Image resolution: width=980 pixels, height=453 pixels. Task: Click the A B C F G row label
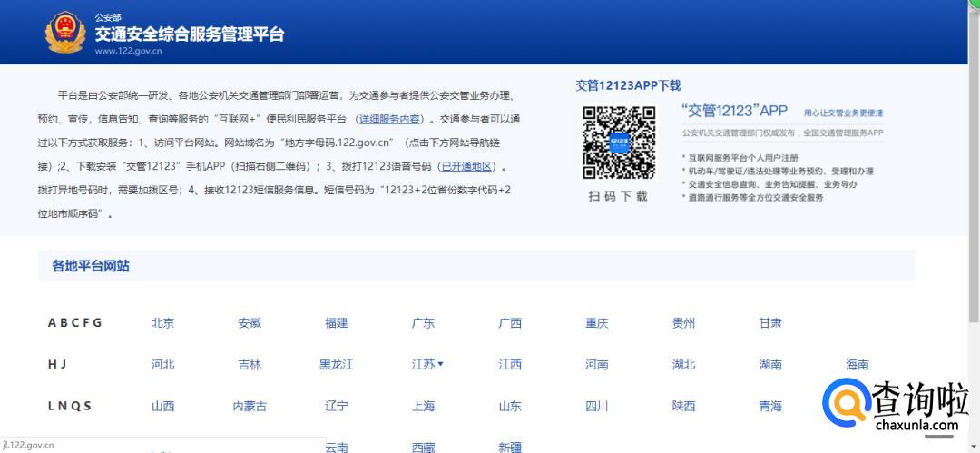pyautogui.click(x=74, y=323)
